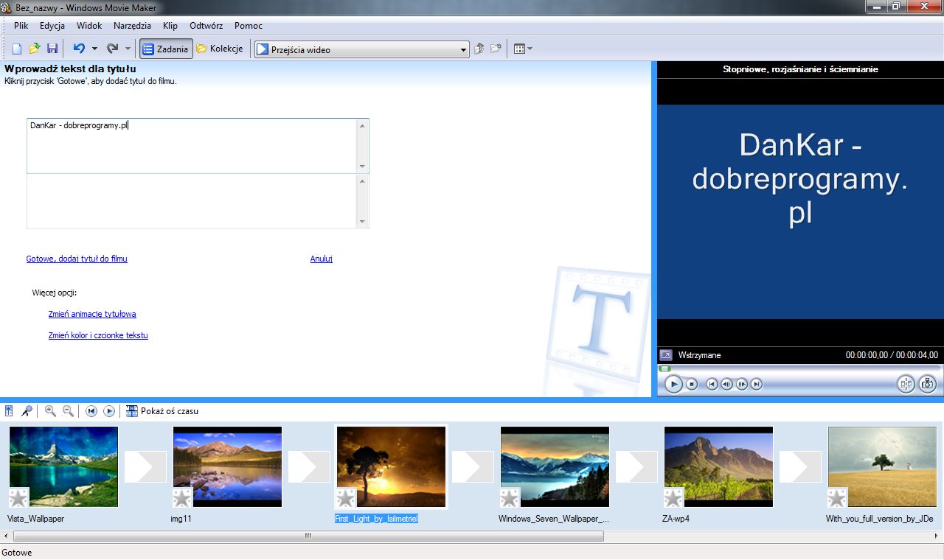The width and height of the screenshot is (944, 560).
Task: Click the microphone narration icon
Action: pos(27,411)
